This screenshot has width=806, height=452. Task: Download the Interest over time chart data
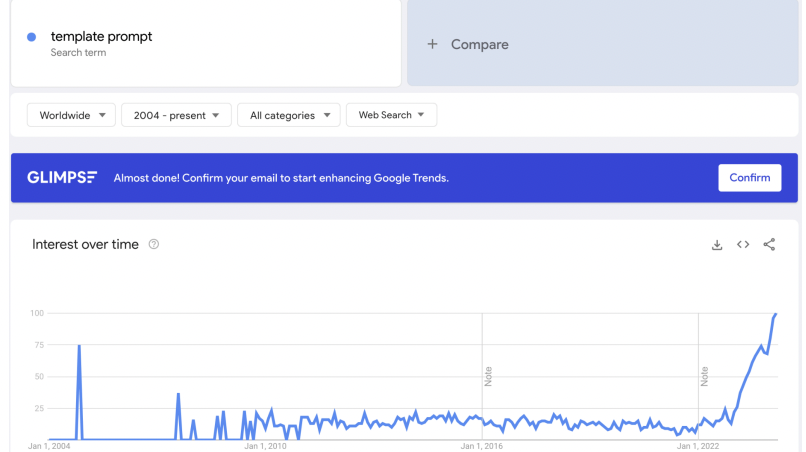pos(717,245)
